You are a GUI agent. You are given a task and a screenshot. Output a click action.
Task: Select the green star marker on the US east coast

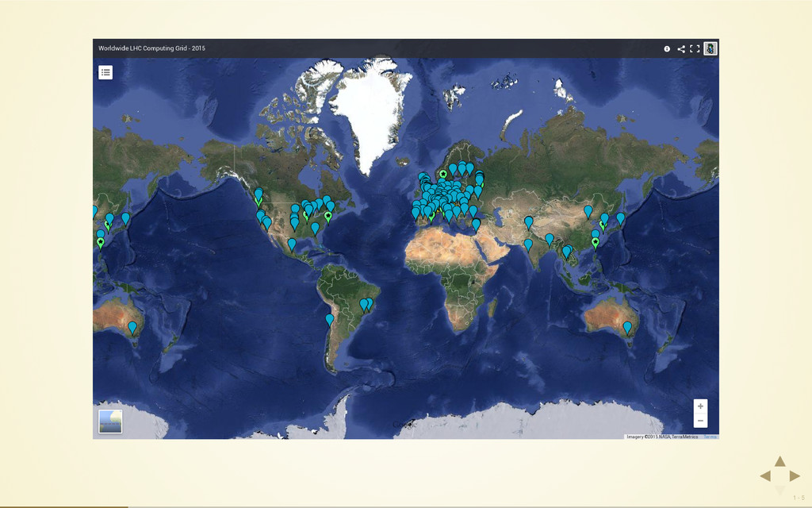coord(327,217)
